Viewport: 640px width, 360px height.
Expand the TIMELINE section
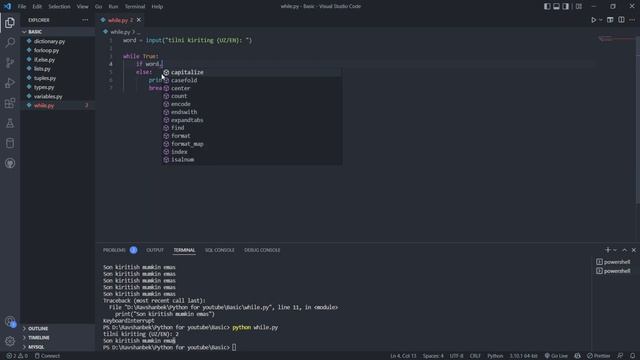click(58, 338)
